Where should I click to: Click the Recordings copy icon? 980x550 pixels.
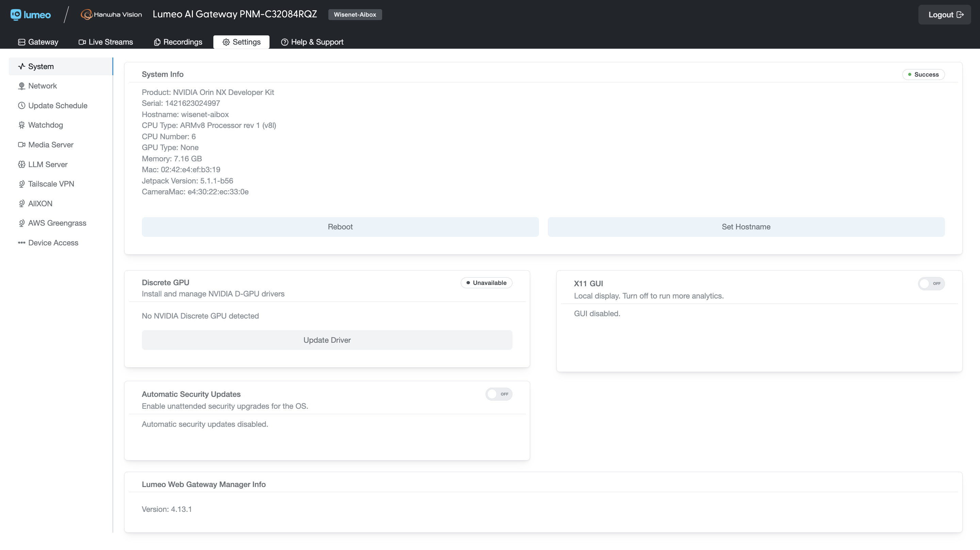[x=157, y=42]
